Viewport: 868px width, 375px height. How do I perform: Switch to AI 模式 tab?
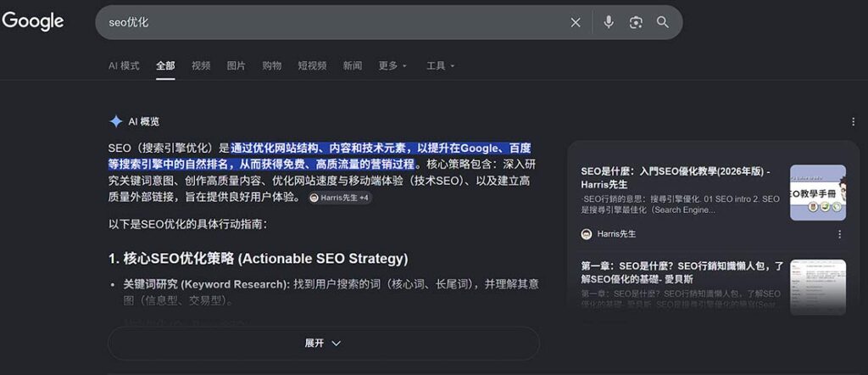[x=124, y=65]
